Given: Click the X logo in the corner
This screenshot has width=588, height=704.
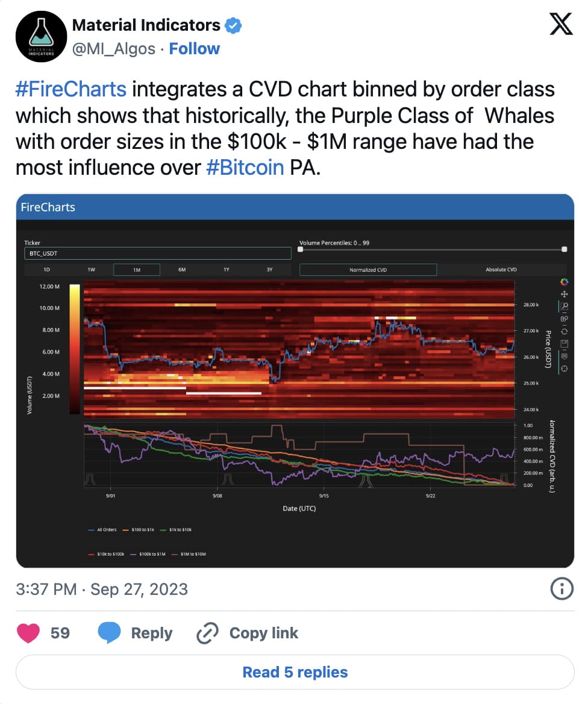Looking at the screenshot, I should point(561,25).
